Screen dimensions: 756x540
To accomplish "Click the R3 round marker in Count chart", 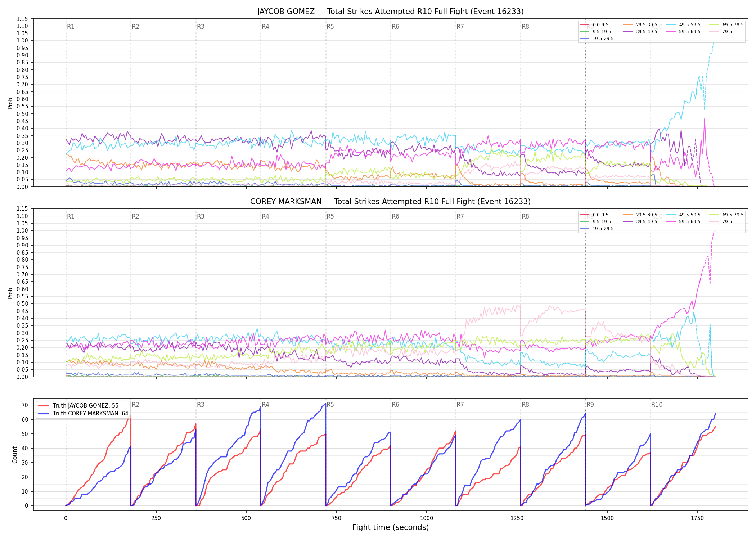I will pos(201,405).
